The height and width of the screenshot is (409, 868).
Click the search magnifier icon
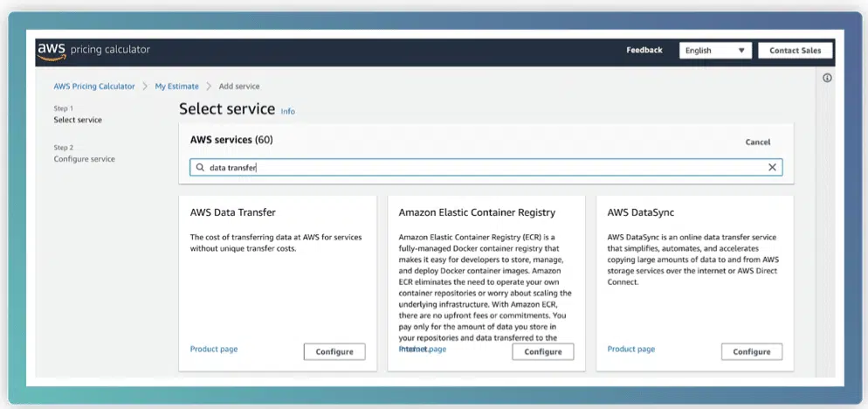click(200, 168)
